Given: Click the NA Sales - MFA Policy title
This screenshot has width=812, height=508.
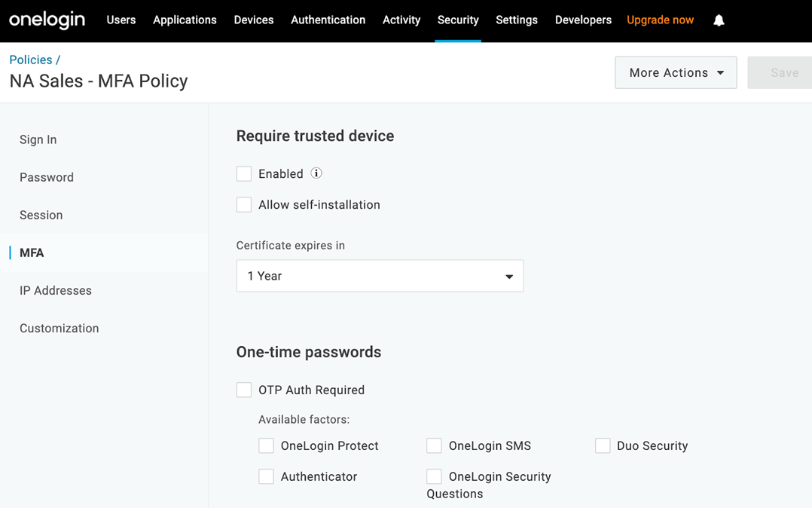Looking at the screenshot, I should pos(99,81).
